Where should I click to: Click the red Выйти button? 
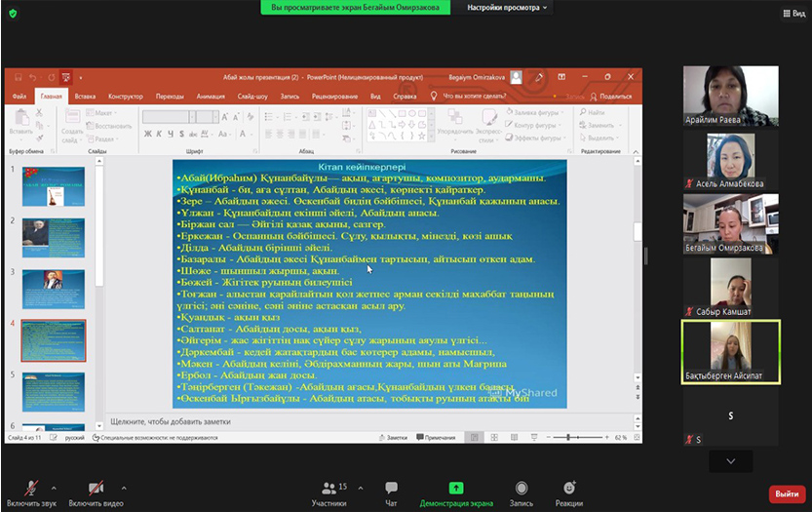(x=787, y=494)
